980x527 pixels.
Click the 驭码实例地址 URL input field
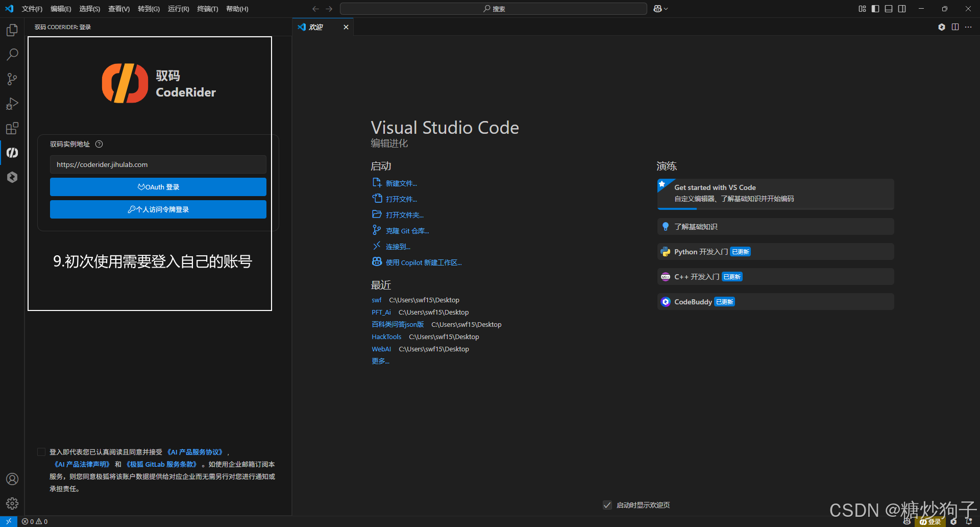click(158, 164)
